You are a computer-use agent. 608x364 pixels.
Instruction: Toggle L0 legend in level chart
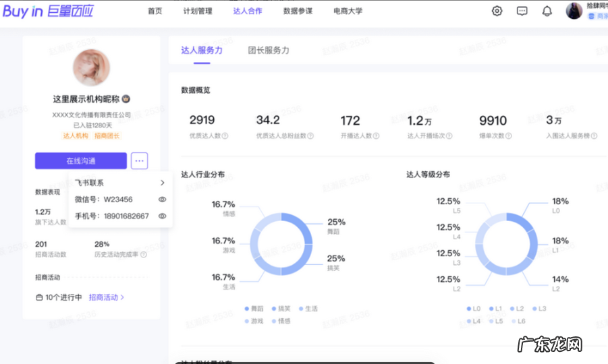474,309
